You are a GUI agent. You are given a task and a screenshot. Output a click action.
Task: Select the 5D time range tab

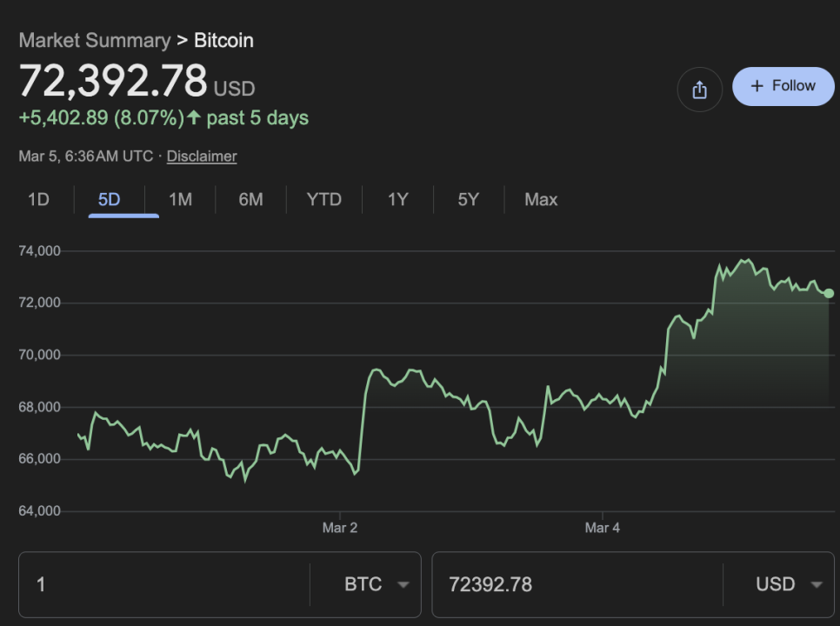(109, 200)
